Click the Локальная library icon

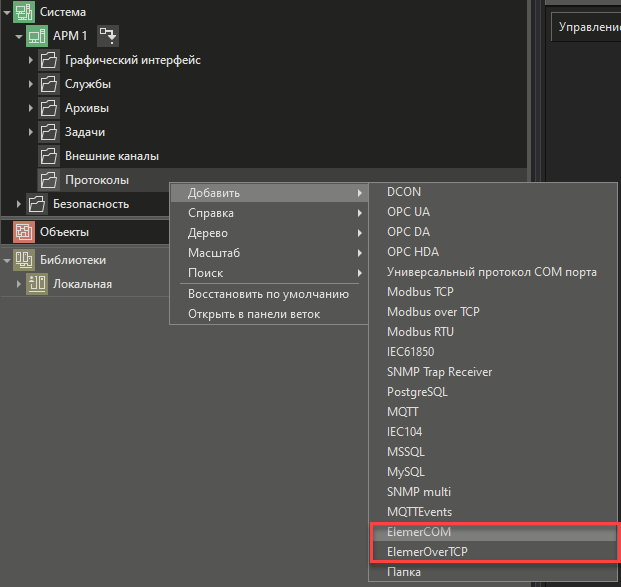pyautogui.click(x=38, y=284)
